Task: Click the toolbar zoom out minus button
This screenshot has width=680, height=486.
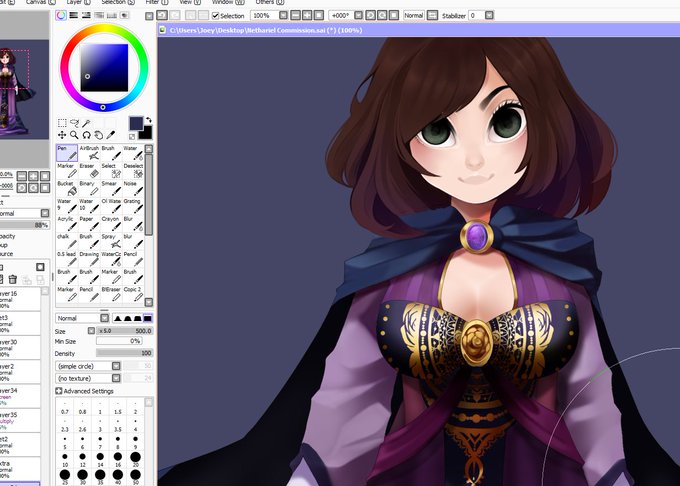Action: point(295,15)
